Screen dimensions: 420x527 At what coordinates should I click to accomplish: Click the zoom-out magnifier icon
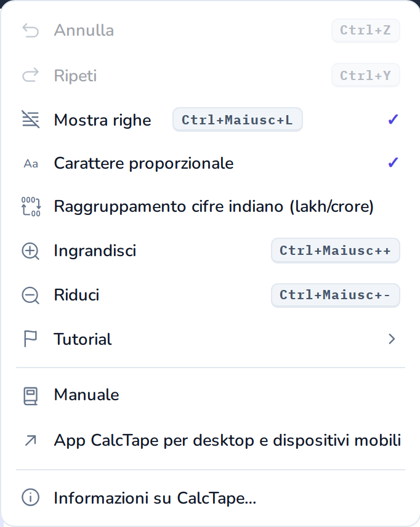coord(31,296)
